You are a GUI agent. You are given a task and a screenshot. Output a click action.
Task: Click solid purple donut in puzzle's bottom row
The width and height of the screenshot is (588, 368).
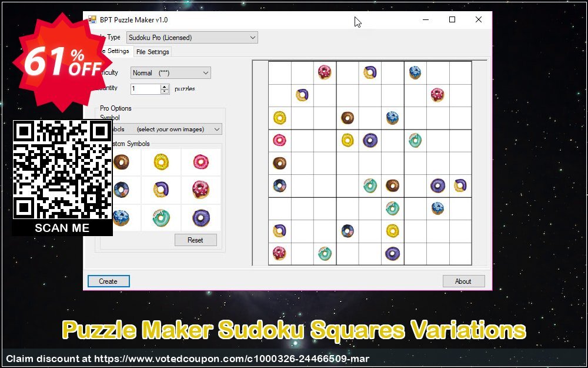point(393,254)
